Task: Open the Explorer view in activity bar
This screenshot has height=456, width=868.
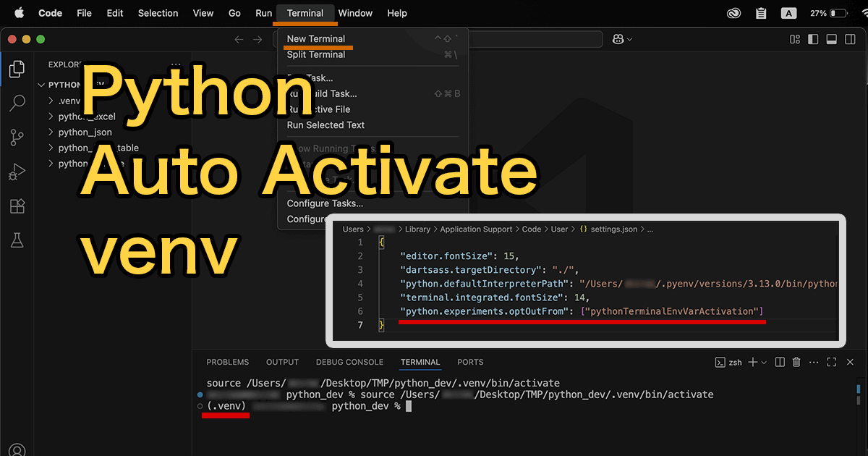Action: click(17, 69)
